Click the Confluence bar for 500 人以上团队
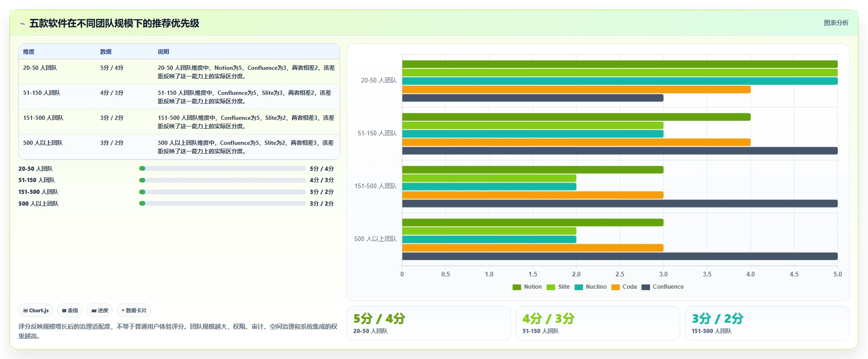 click(620, 257)
